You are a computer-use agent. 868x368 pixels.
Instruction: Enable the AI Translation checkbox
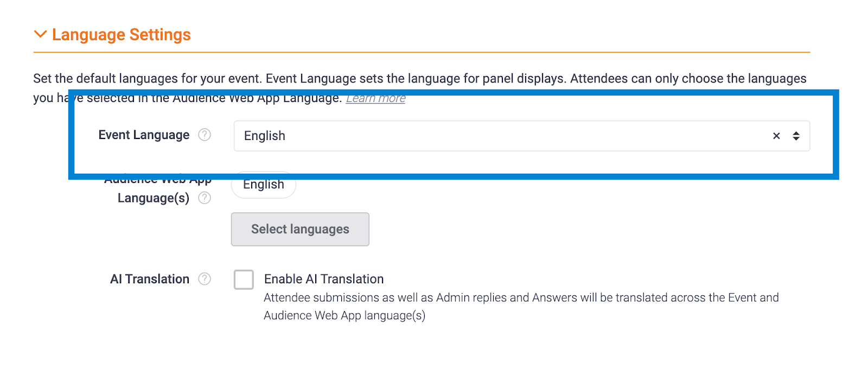click(244, 280)
